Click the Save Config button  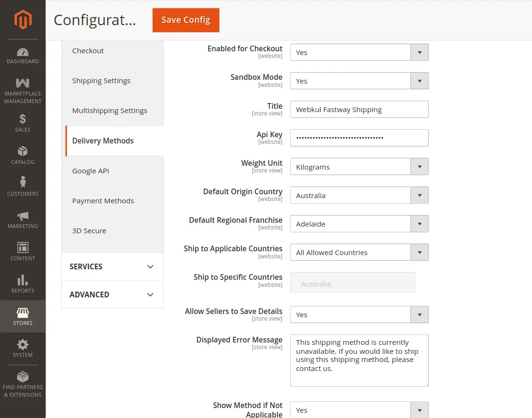(186, 20)
